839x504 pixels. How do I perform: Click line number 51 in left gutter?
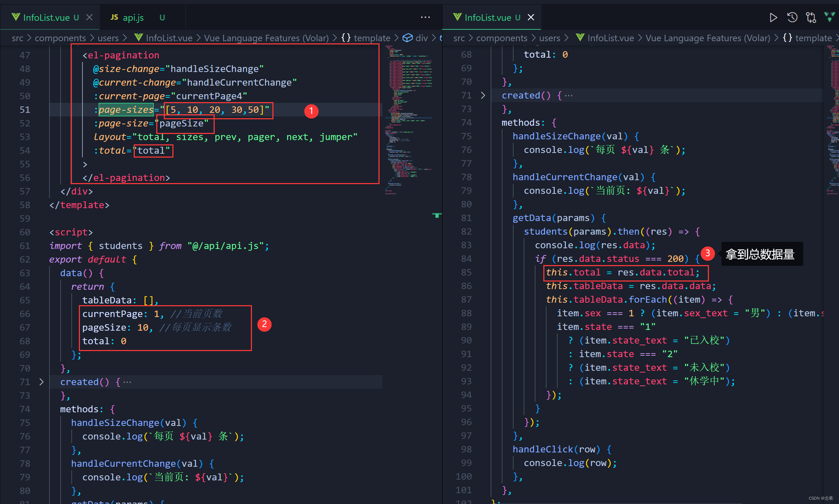coord(25,110)
